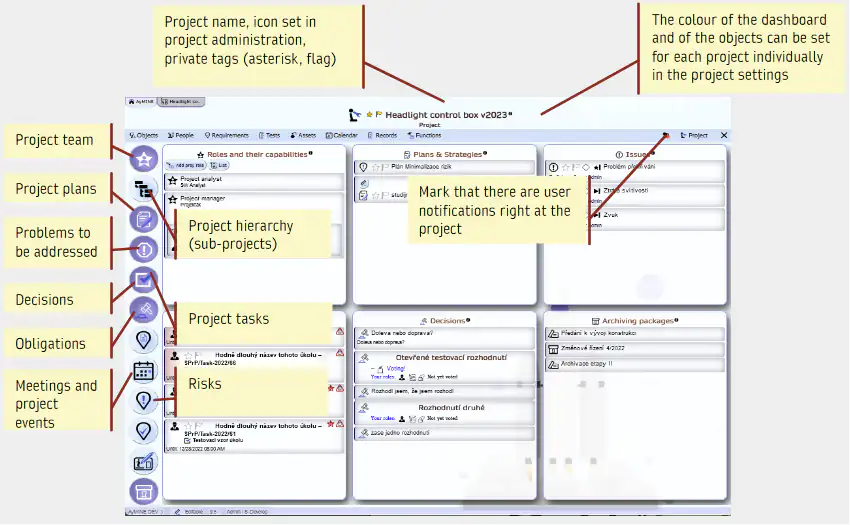The image size is (850, 525).
Task: Open the Project tasks checkbox sidebar icon
Action: 144,280
